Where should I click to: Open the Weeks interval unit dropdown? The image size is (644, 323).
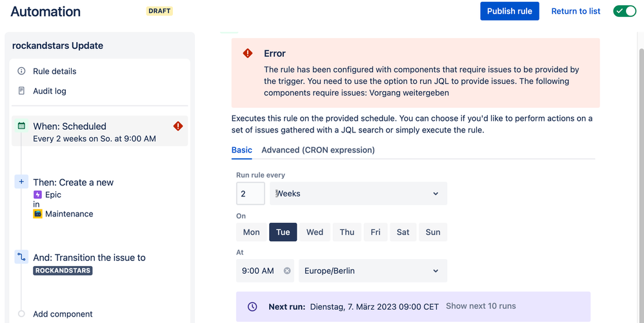coord(358,194)
